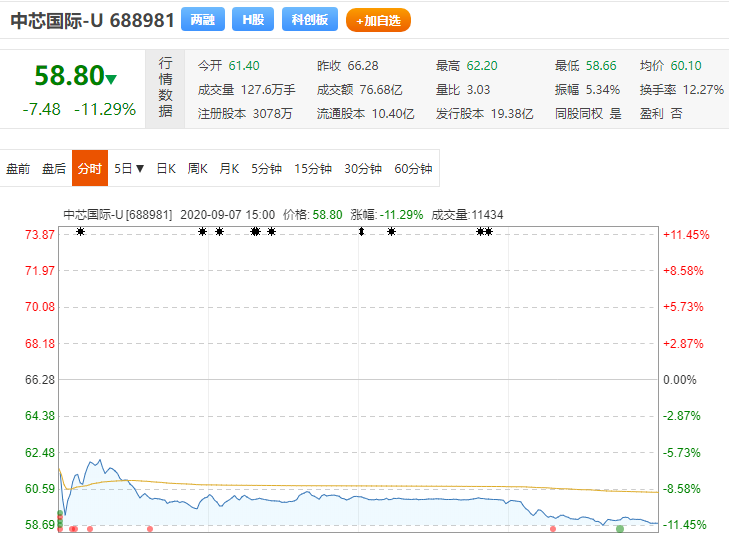This screenshot has width=729, height=540.
Task: Click the H股 tag button
Action: (x=253, y=20)
